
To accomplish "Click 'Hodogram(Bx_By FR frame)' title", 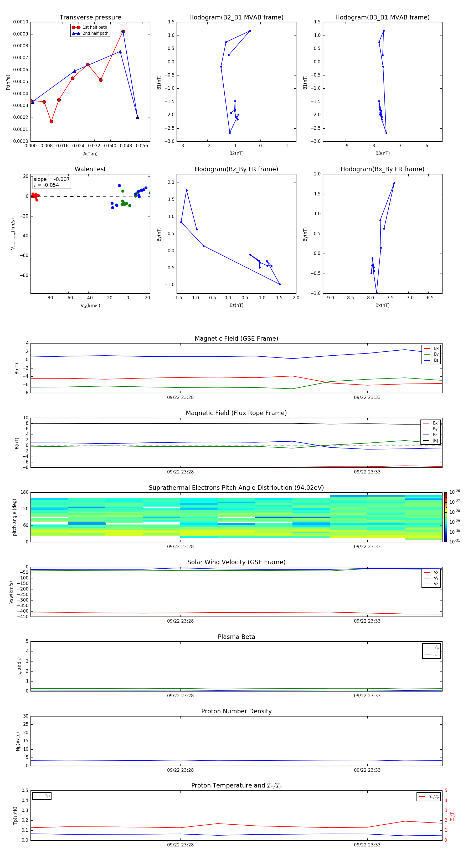I will pyautogui.click(x=382, y=169).
